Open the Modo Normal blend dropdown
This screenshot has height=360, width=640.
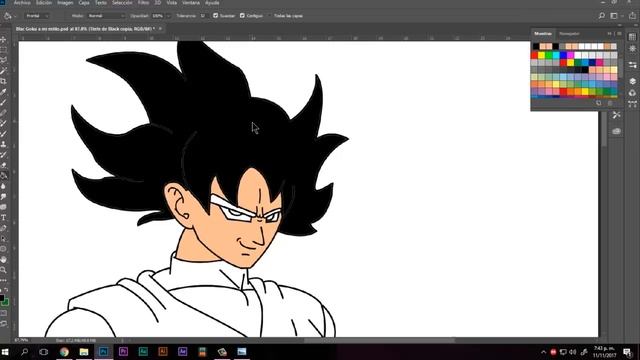pos(106,16)
